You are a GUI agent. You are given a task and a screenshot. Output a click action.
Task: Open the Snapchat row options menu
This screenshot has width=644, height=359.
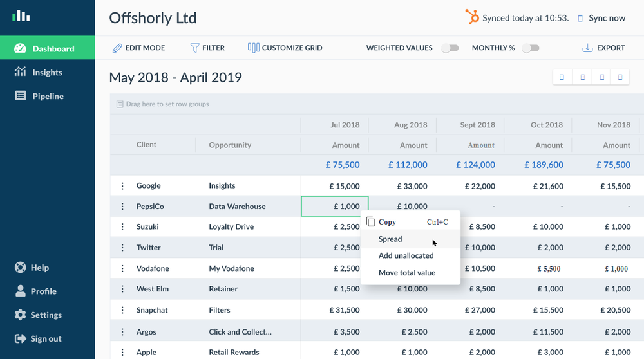pyautogui.click(x=122, y=310)
